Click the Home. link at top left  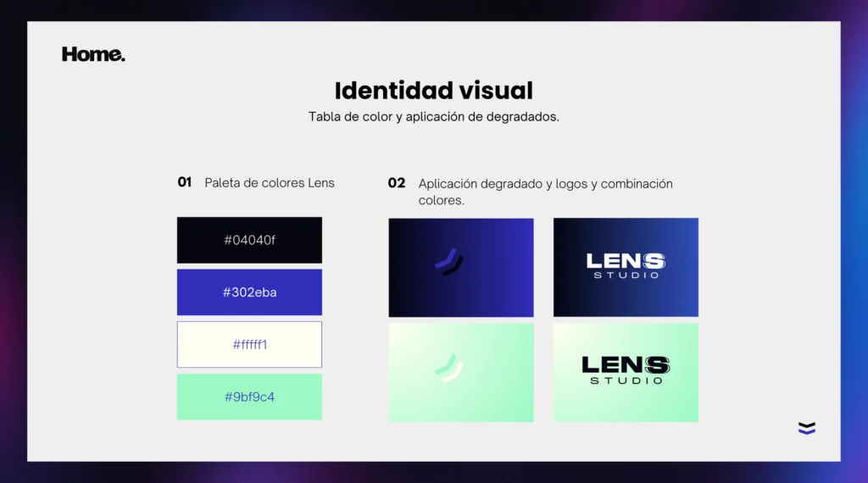(x=93, y=54)
